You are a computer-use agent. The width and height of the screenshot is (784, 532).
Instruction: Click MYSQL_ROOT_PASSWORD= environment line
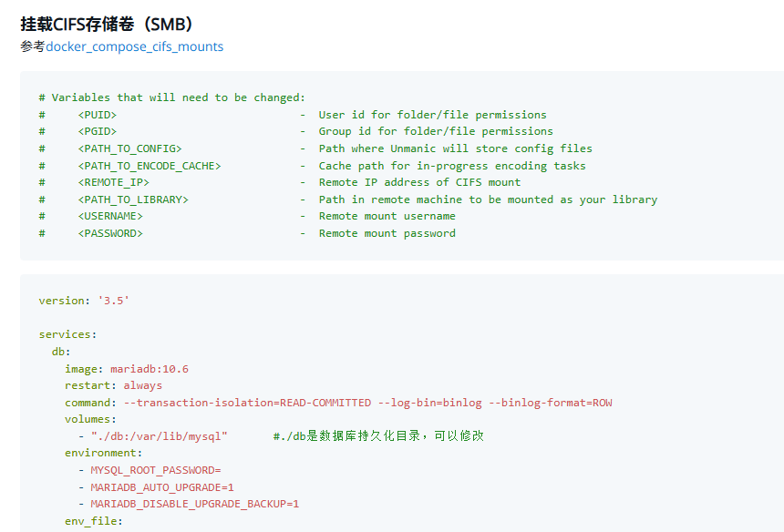156,470
